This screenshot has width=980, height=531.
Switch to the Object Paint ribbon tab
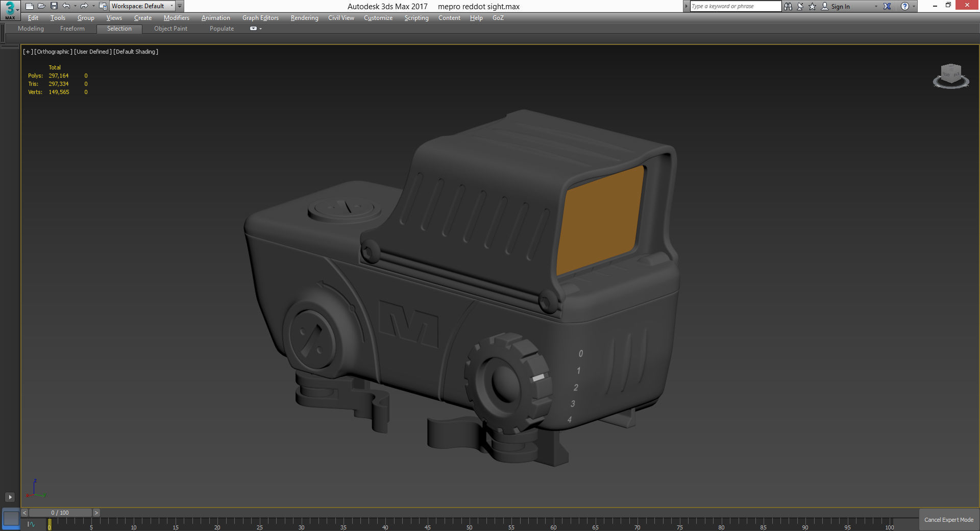170,29
